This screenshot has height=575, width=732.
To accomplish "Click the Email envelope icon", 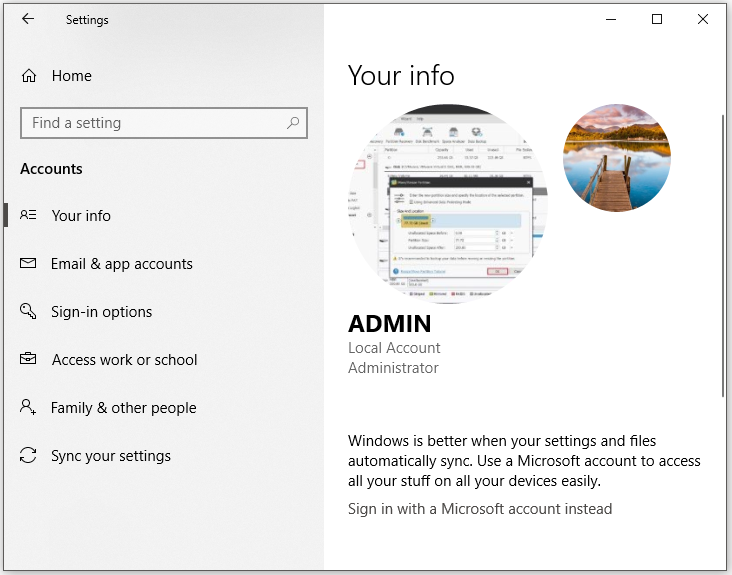I will click(x=28, y=263).
